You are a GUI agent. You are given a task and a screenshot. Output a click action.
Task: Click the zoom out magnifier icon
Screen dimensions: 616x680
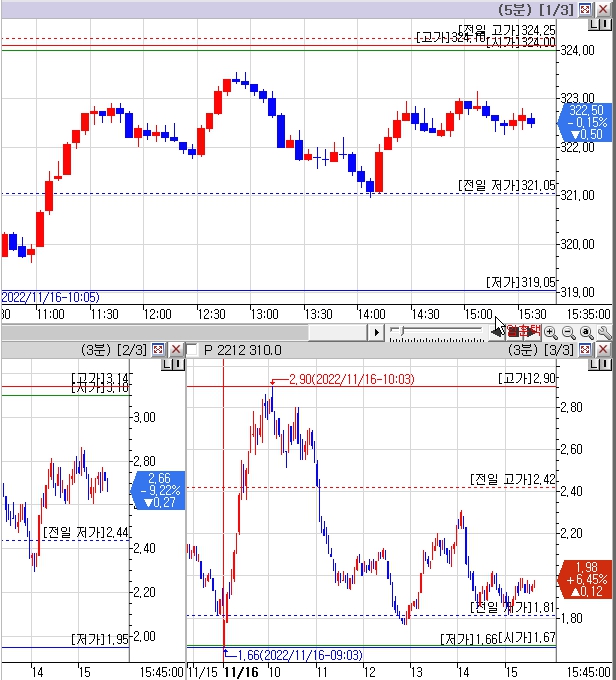click(x=569, y=333)
